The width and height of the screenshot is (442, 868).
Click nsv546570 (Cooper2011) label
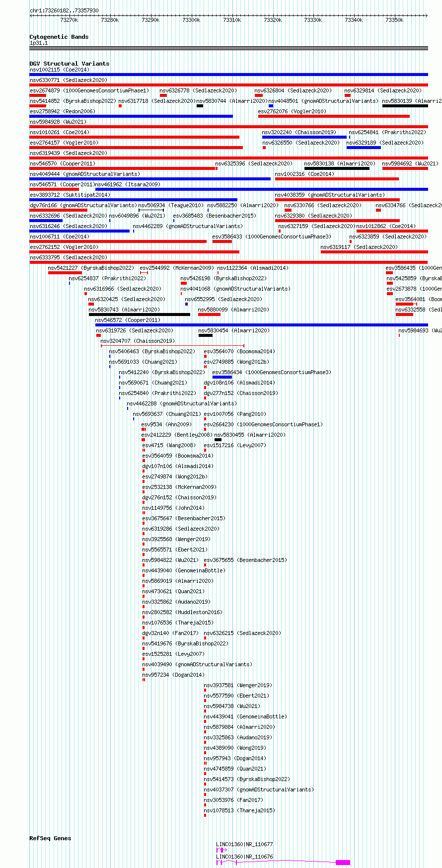tap(63, 163)
